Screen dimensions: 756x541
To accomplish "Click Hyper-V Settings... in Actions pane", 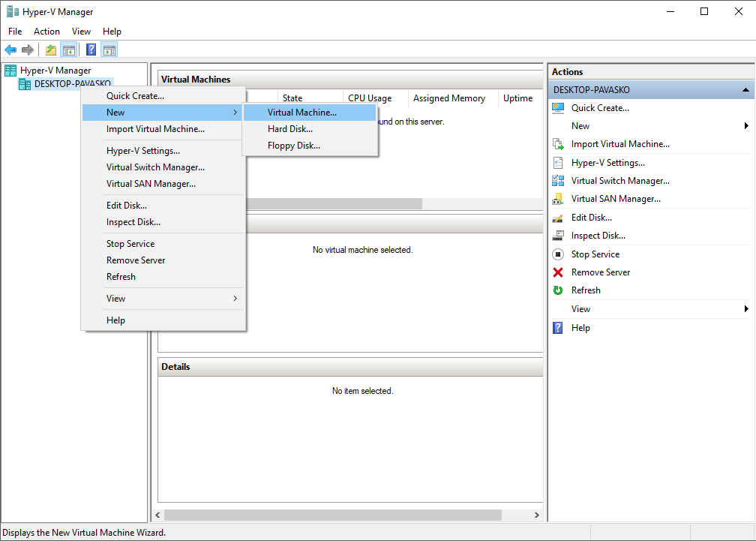I will click(608, 163).
